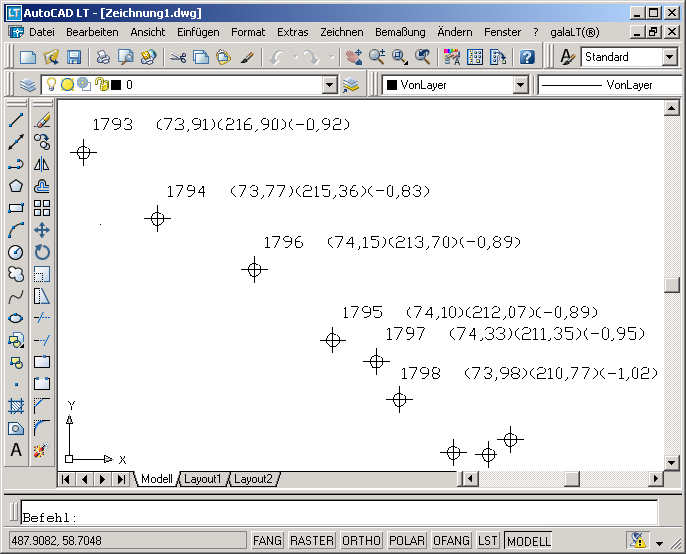
Task: Switch to the Layout1 tab
Action: pyautogui.click(x=203, y=479)
